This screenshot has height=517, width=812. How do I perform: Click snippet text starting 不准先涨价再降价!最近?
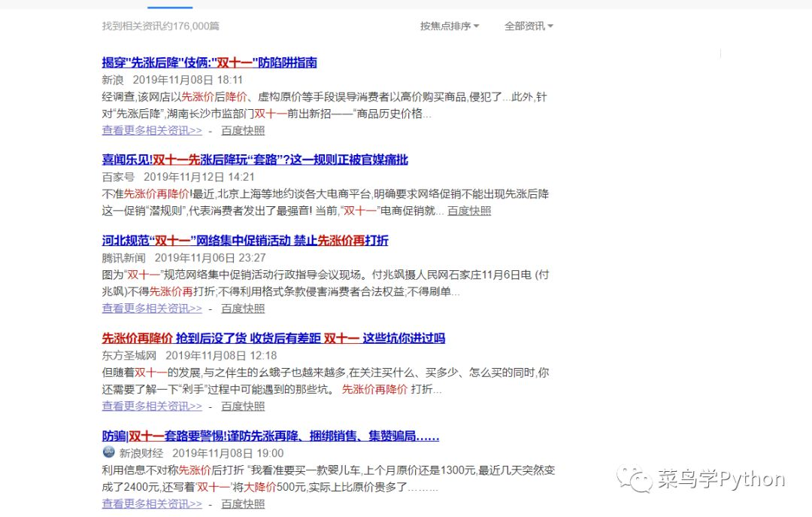coord(326,202)
